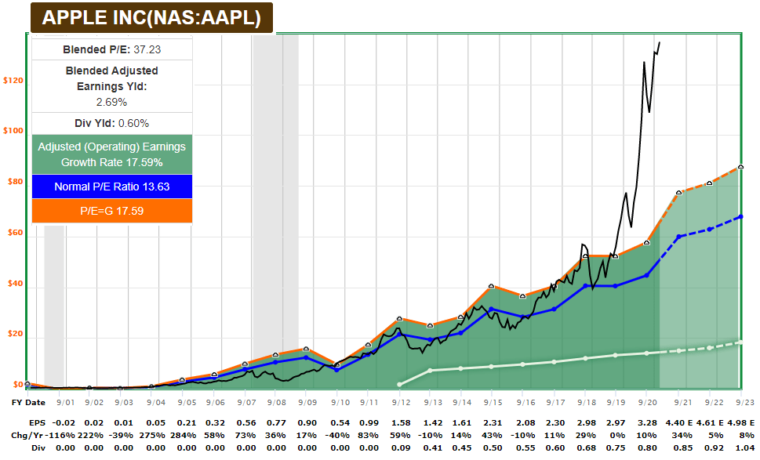The image size is (760, 460).
Task: Click the APPLE INC(NAS:AAPL) title banner
Action: 152,18
